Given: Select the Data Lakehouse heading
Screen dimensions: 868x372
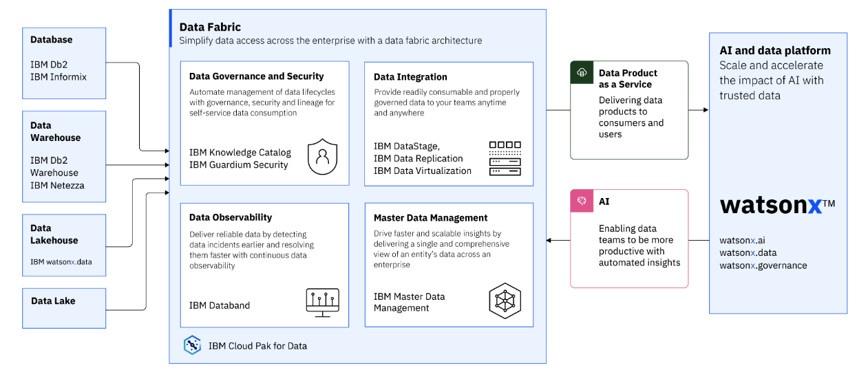Looking at the screenshot, I should point(54,234).
